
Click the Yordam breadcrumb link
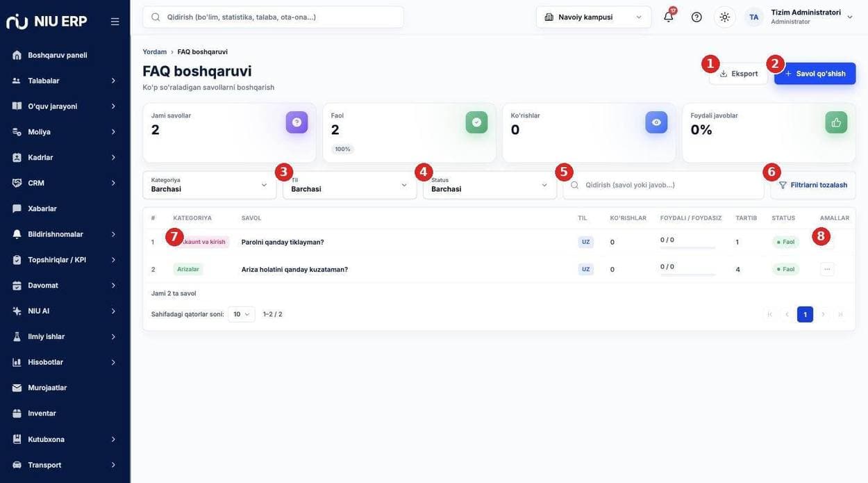(155, 52)
